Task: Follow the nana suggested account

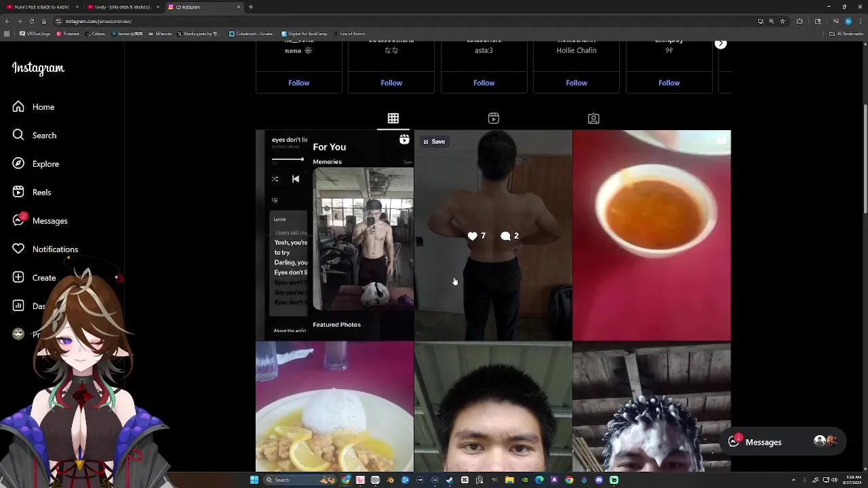Action: coord(298,83)
